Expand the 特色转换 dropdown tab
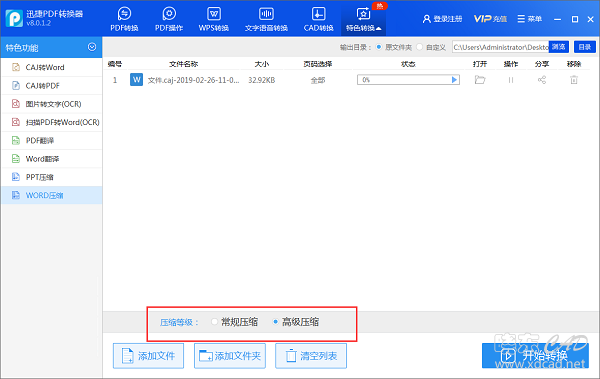 coord(363,19)
